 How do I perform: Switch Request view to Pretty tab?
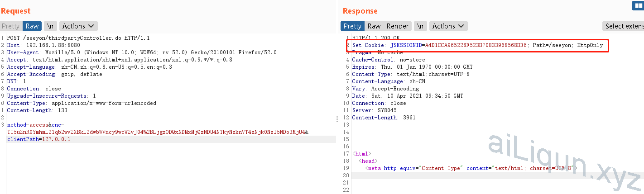click(11, 26)
